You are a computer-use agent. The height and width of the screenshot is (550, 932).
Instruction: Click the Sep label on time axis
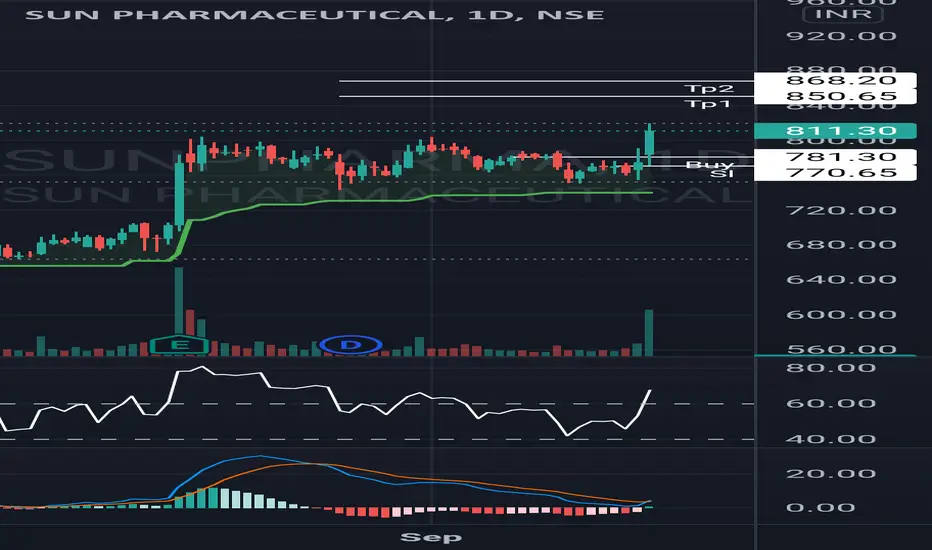coord(431,538)
